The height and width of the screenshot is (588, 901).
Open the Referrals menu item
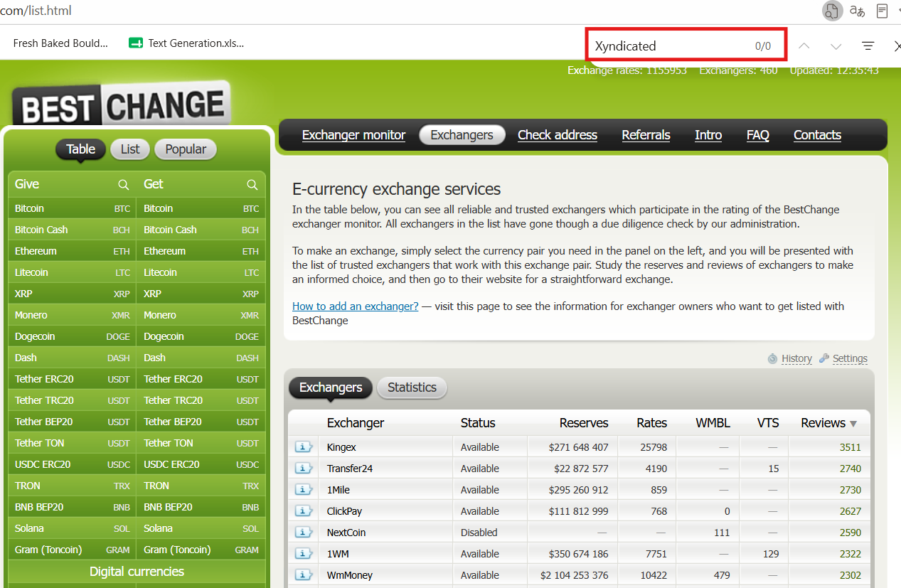[646, 135]
